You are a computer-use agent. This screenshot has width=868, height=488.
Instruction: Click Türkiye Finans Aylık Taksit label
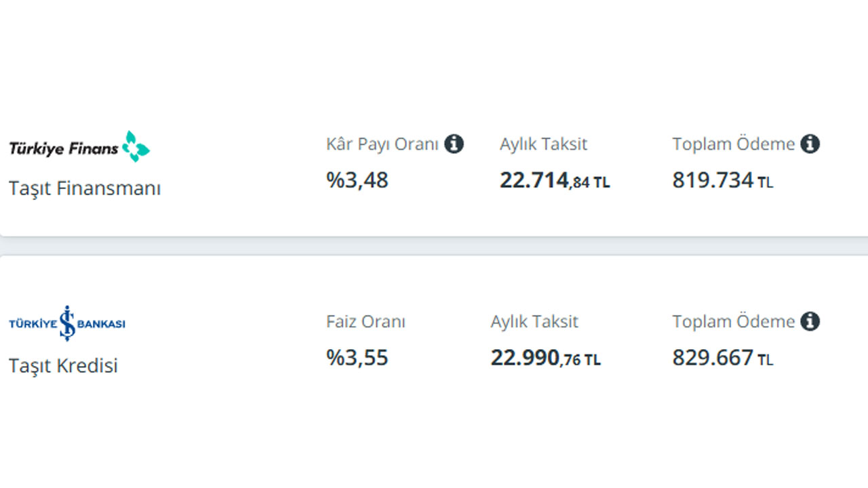pyautogui.click(x=544, y=144)
